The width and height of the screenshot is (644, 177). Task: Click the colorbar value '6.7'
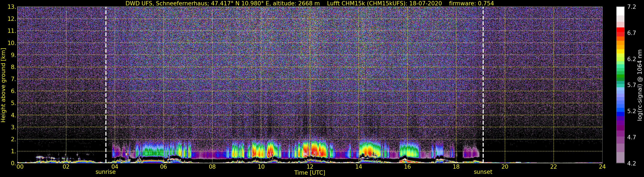(632, 33)
